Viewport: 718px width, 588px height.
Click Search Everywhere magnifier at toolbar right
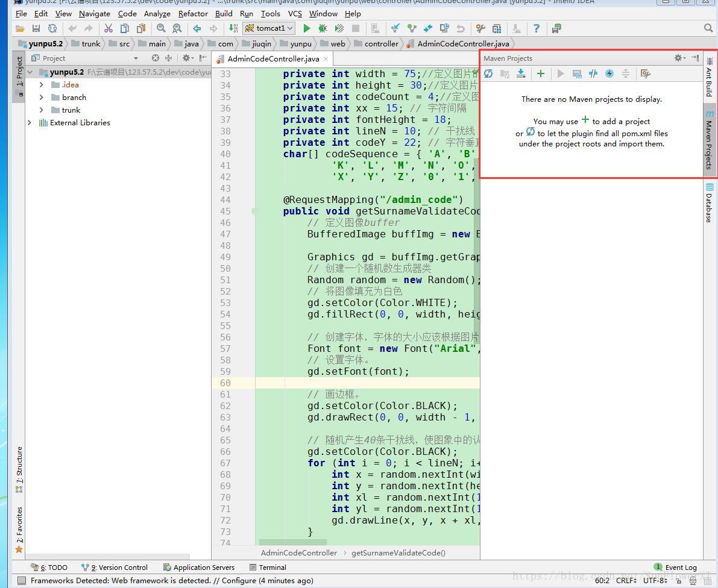(x=708, y=28)
